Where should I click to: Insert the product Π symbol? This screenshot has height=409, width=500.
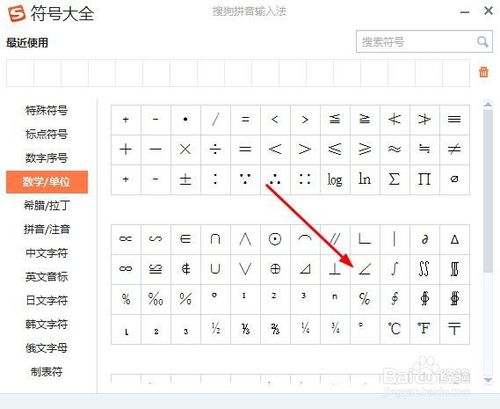click(425, 179)
